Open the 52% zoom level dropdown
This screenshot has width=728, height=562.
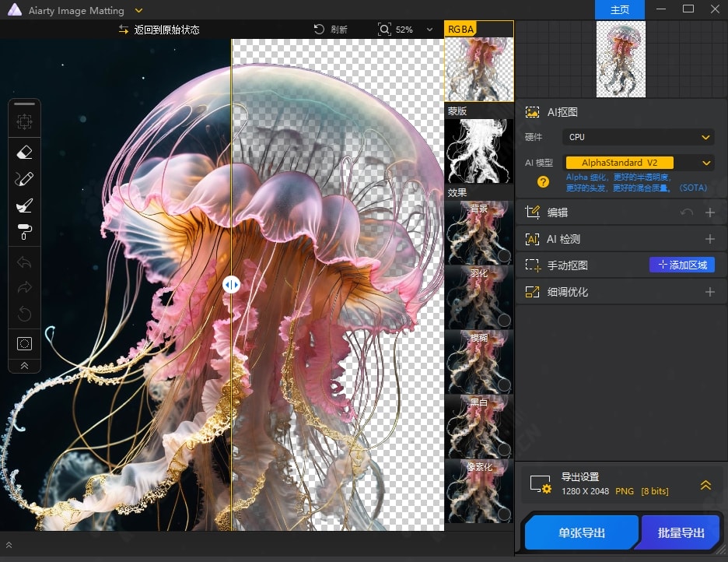click(x=429, y=30)
